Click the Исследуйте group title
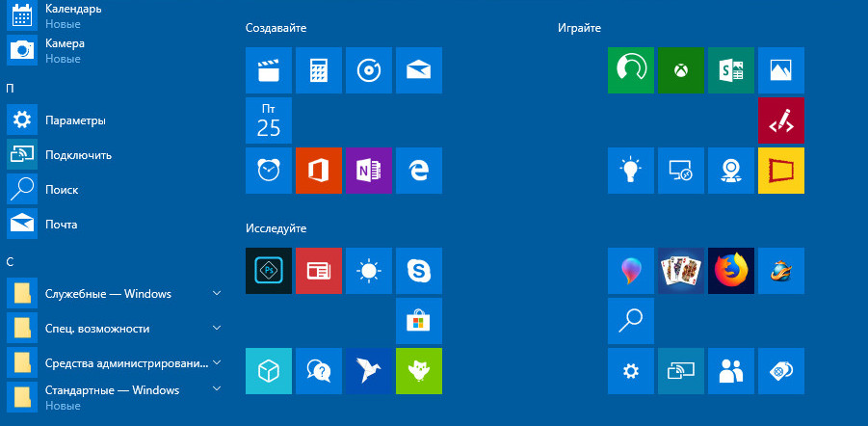Screen dimensions: 868x426 (x=276, y=228)
